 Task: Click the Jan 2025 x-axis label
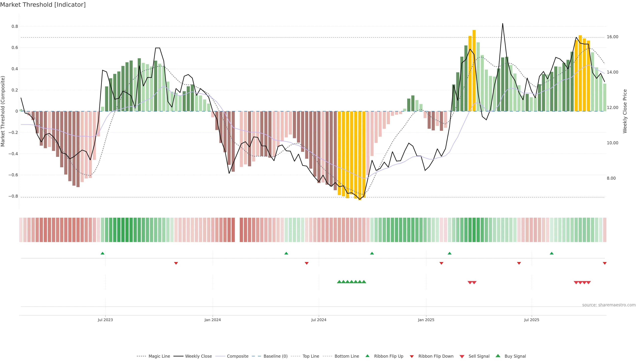tap(426, 320)
